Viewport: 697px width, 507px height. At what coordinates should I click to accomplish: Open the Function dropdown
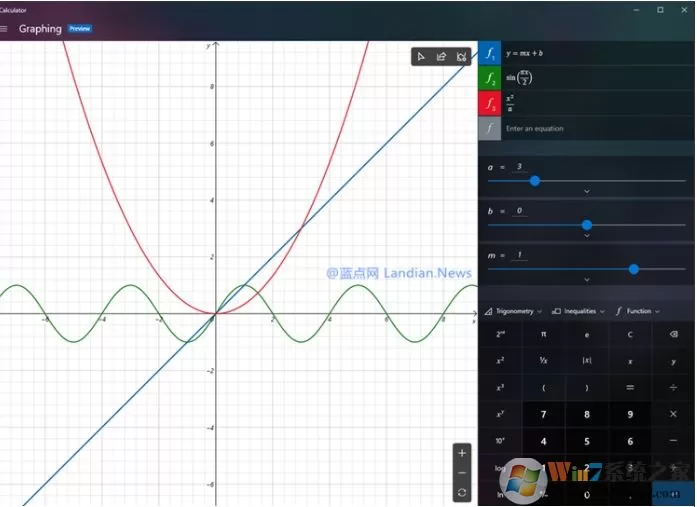click(x=638, y=311)
